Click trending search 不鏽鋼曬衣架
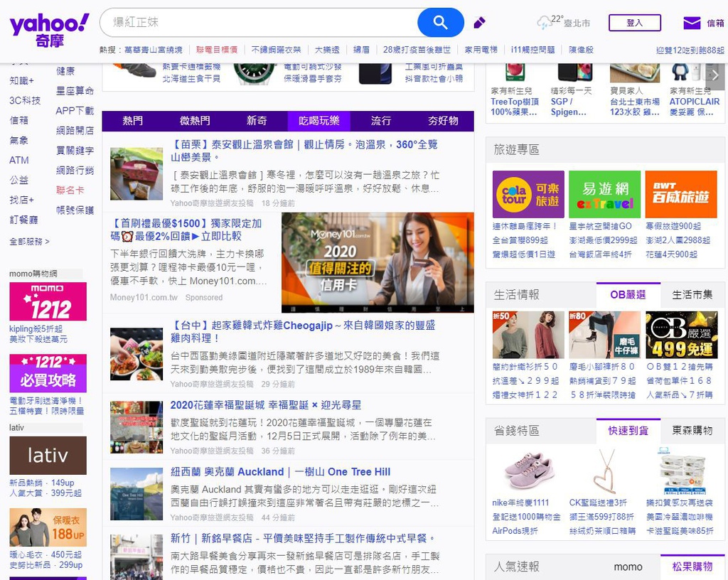Screen dimensions: 728x580 (277, 50)
